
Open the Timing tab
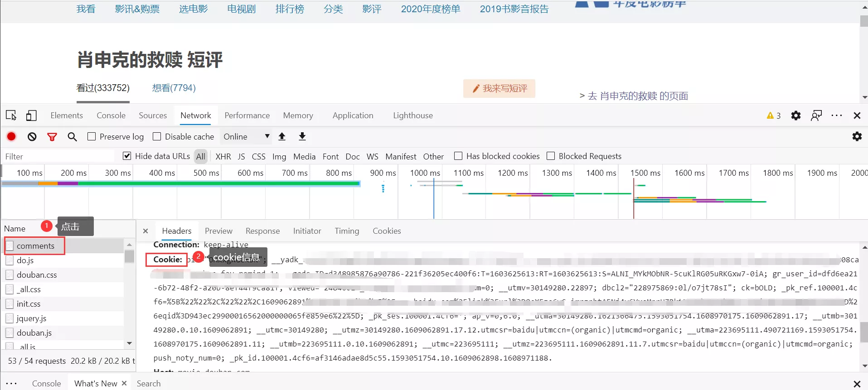click(347, 231)
